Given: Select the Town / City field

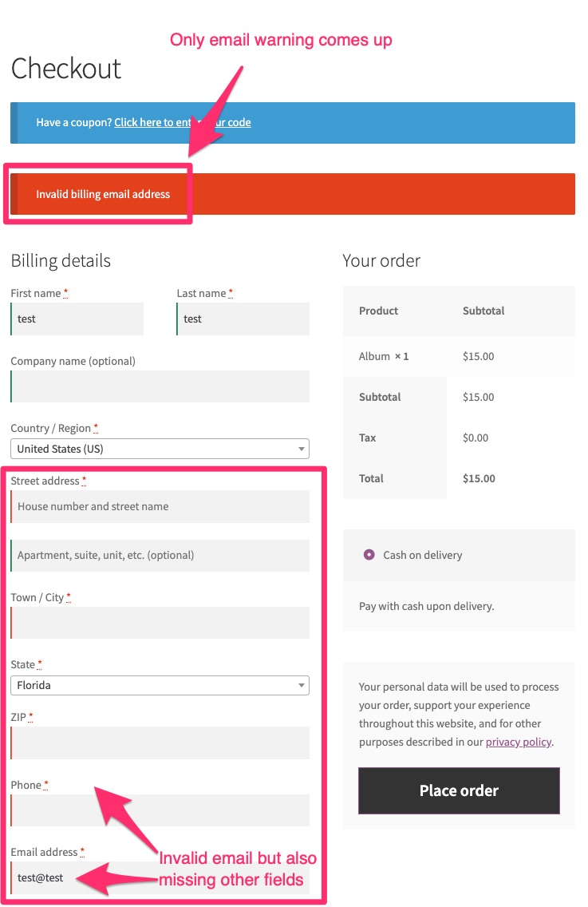Looking at the screenshot, I should click(x=160, y=621).
